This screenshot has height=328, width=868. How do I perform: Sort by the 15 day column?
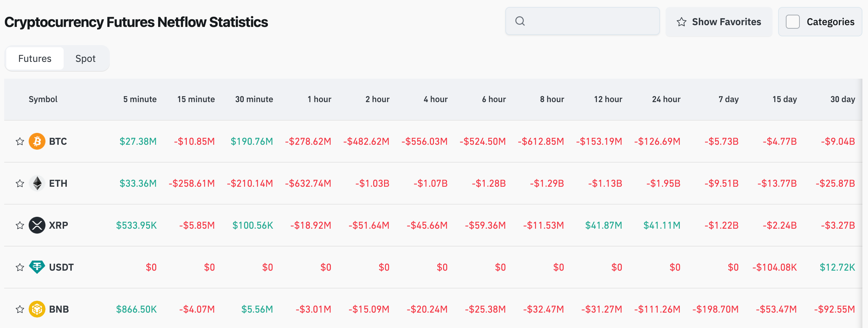point(785,99)
